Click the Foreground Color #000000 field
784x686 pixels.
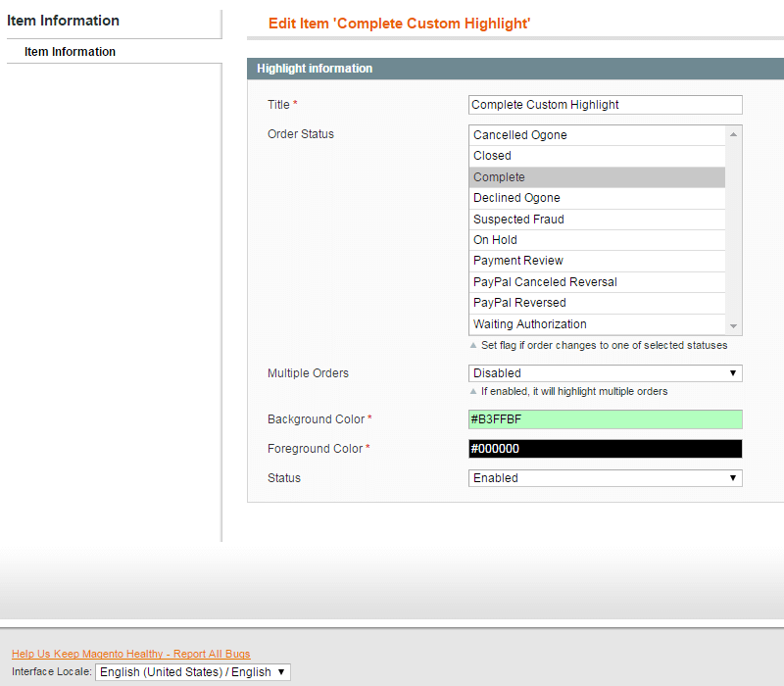[x=605, y=449]
